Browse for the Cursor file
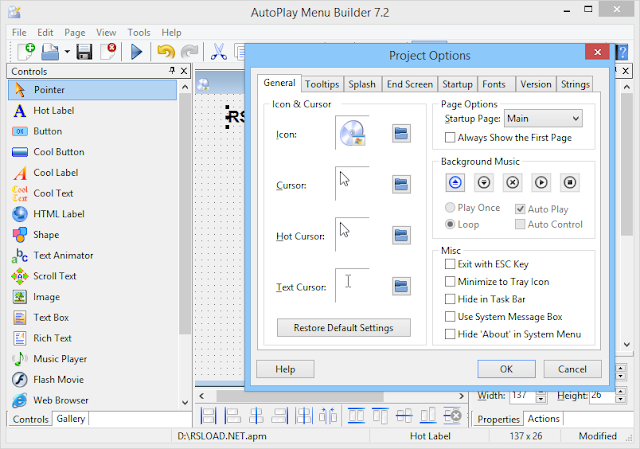This screenshot has height=449, width=640. click(x=401, y=184)
